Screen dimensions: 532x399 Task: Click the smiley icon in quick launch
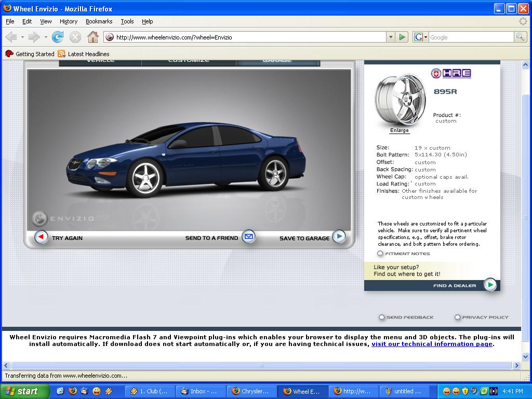[96, 391]
